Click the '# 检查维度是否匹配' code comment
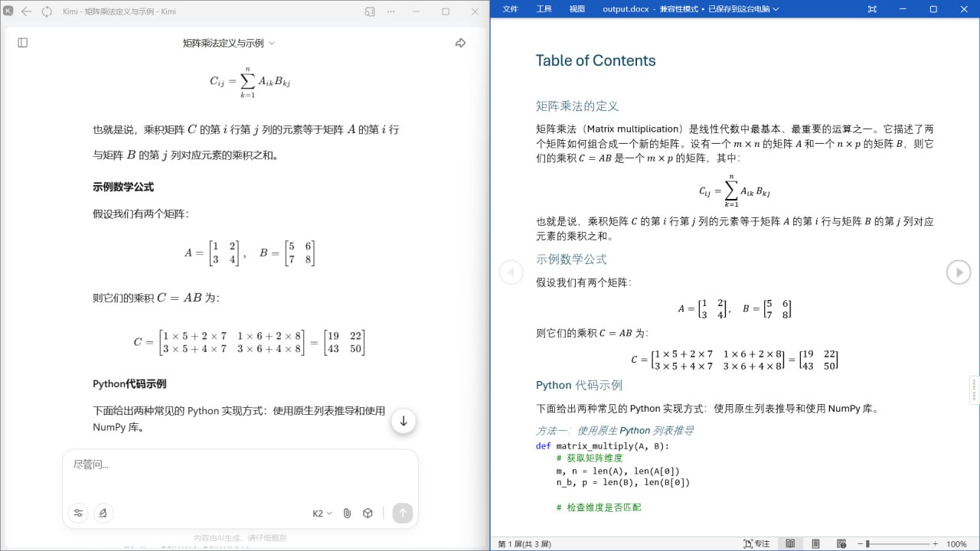Viewport: 980px width, 551px height. (x=599, y=507)
